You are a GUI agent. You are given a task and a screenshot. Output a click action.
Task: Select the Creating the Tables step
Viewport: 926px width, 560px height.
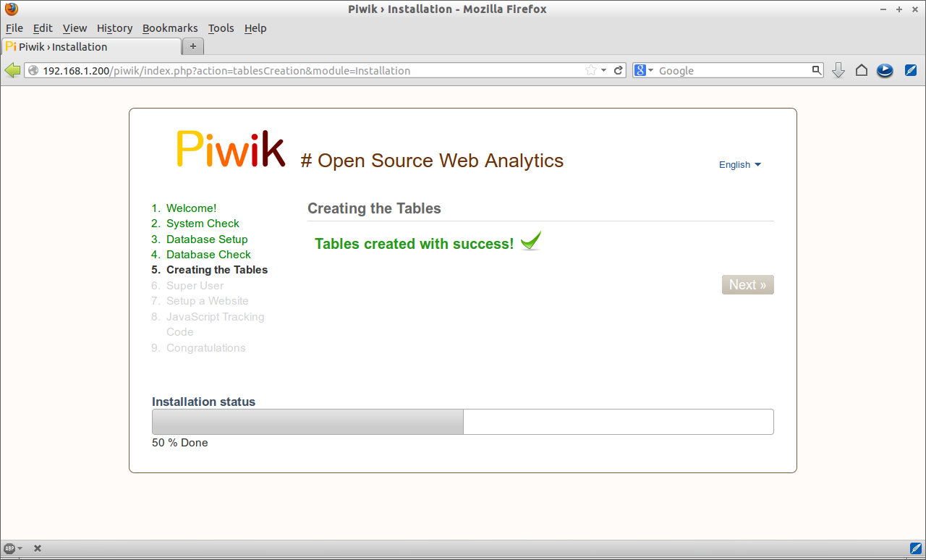coord(217,270)
